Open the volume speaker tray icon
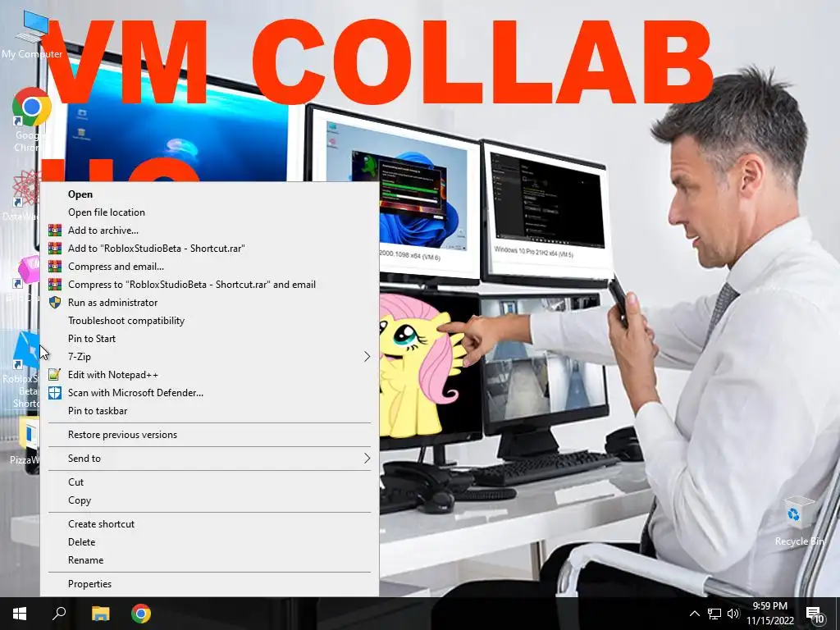Viewport: 840px width, 630px height. pos(733,614)
